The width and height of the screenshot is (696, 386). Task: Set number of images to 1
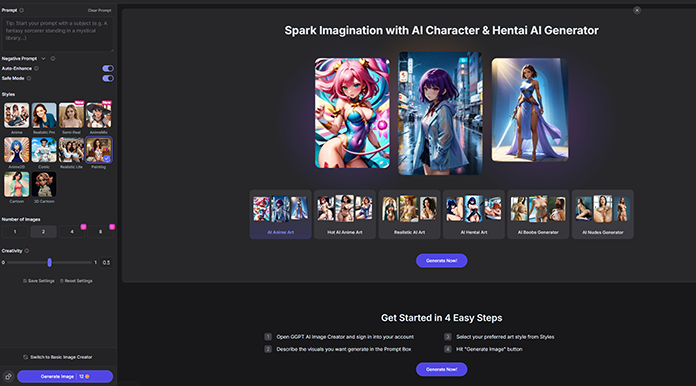pos(15,232)
